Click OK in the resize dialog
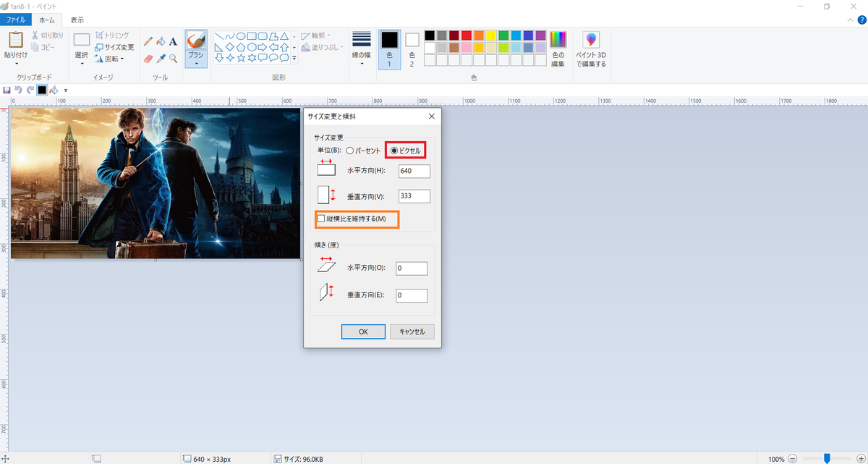 point(363,332)
